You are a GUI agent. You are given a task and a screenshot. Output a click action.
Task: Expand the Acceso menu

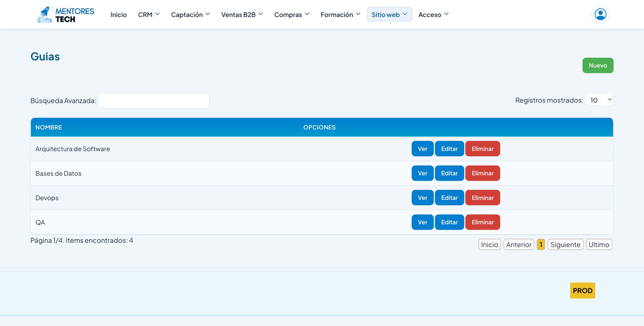click(x=433, y=15)
